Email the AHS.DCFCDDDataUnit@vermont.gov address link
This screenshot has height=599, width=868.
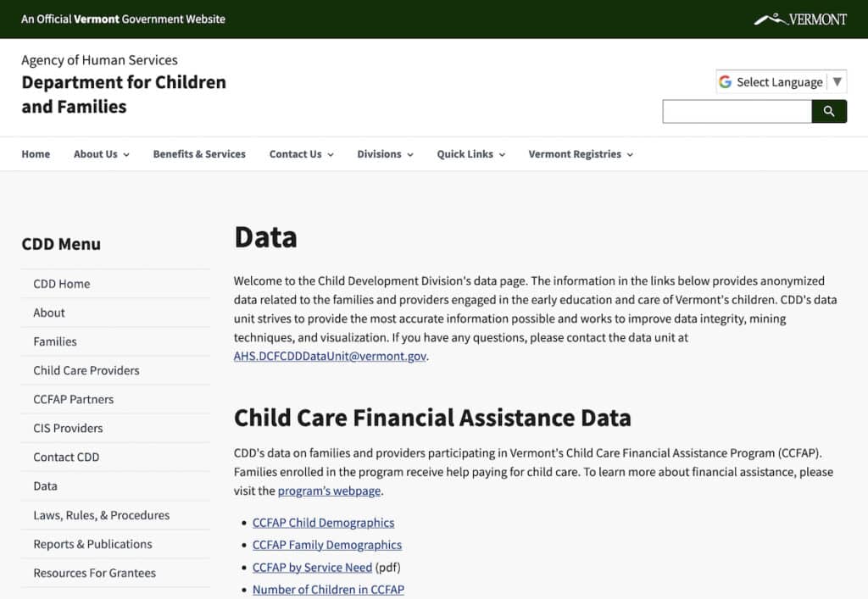pos(330,357)
